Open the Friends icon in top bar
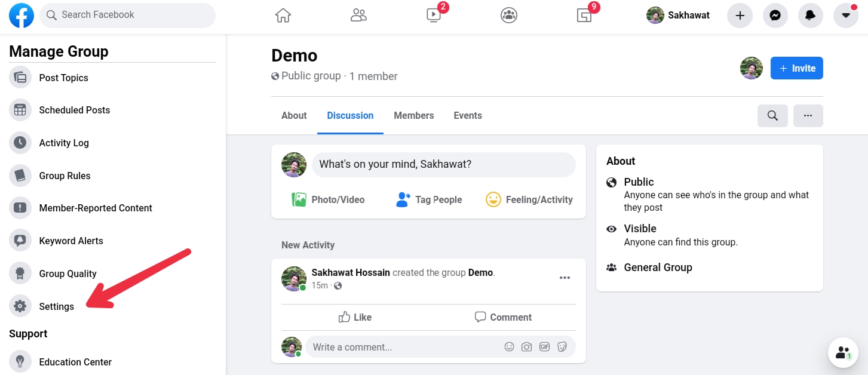868x375 pixels. click(x=358, y=16)
